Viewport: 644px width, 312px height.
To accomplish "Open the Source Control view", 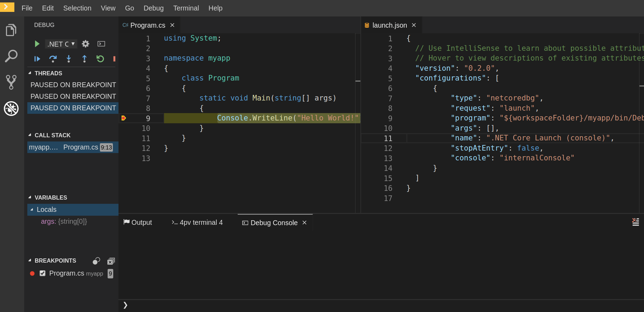I will click(11, 82).
